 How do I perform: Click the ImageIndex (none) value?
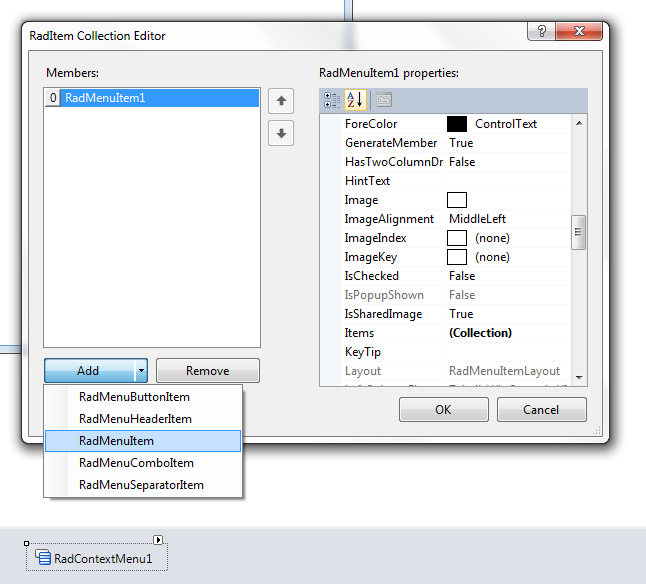tap(492, 238)
